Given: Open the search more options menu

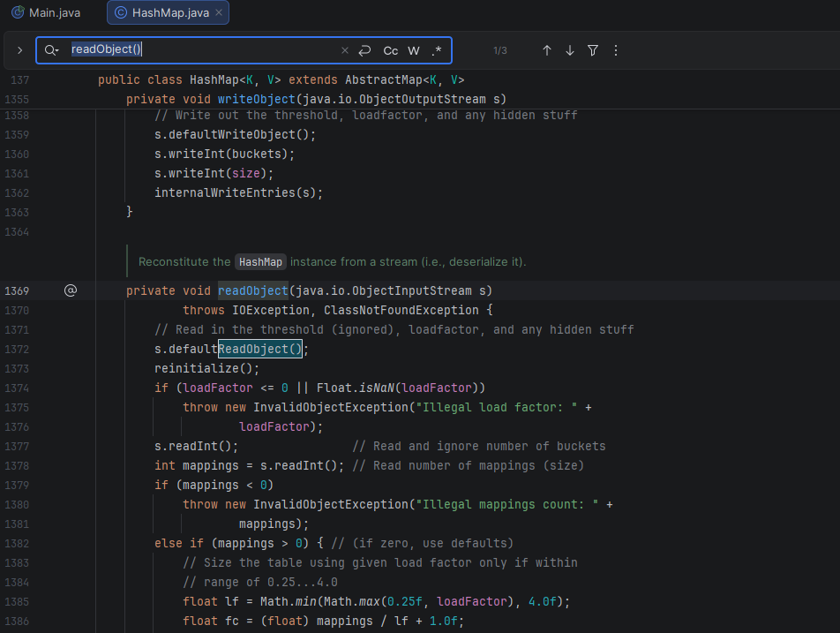Looking at the screenshot, I should pos(616,50).
